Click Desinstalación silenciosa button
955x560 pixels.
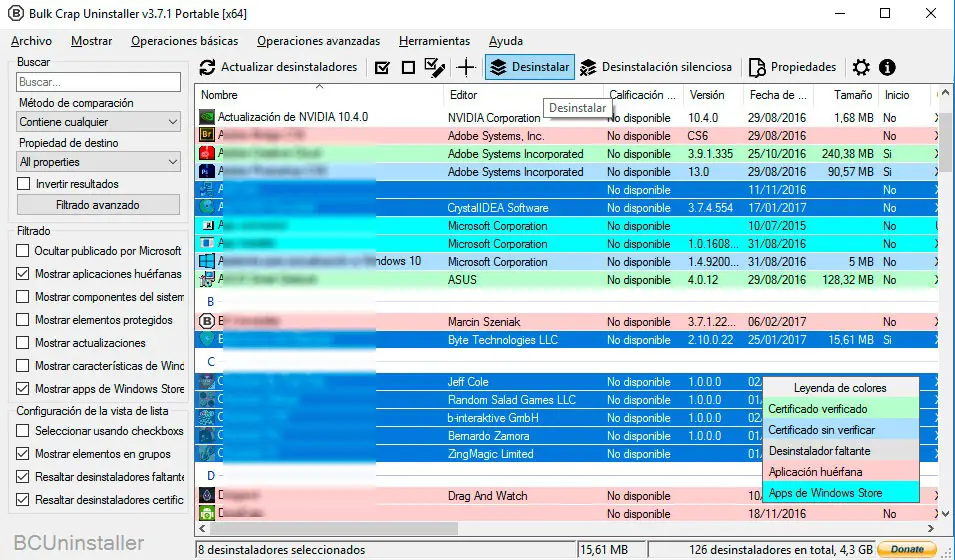[655, 67]
